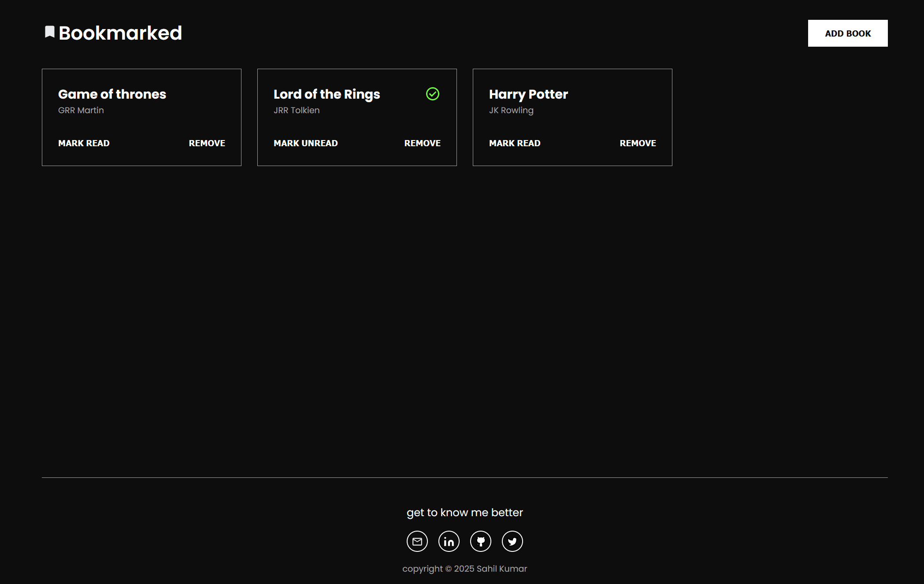Click the JRR Tolkien author name

click(297, 110)
